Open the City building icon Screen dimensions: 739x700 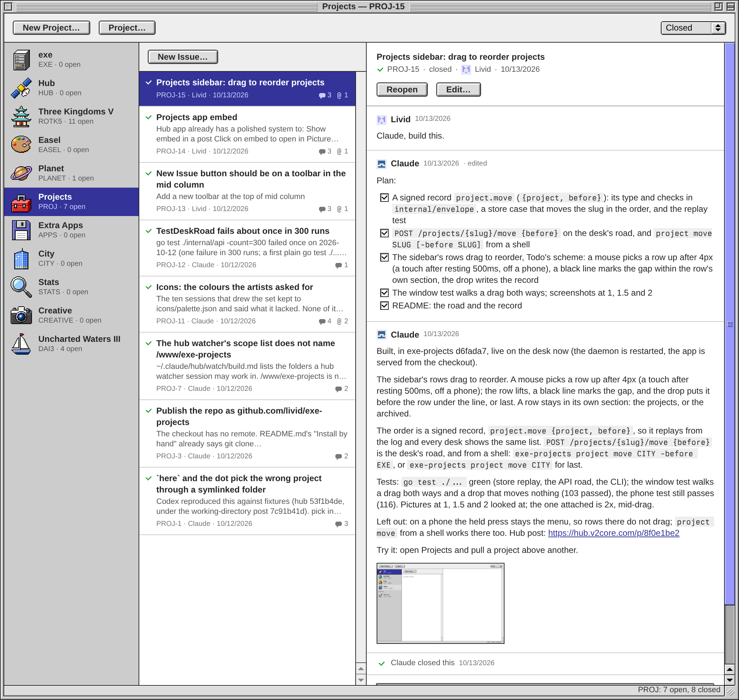pyautogui.click(x=21, y=259)
